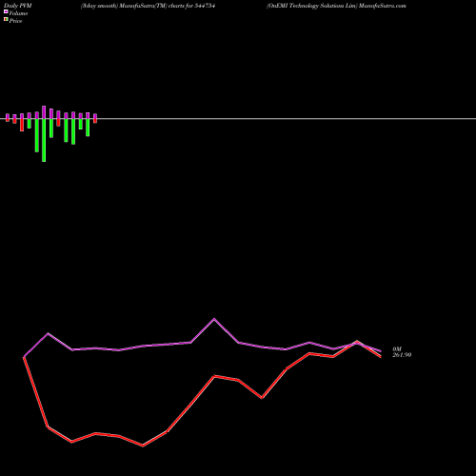476x476 pixels.
Task: Select the 'Price' legend label
Action: tap(15, 21)
